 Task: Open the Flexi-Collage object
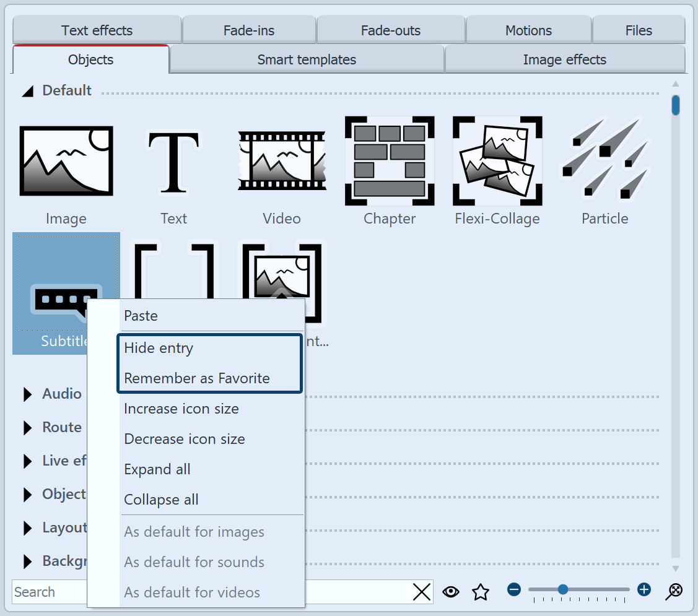point(497,160)
